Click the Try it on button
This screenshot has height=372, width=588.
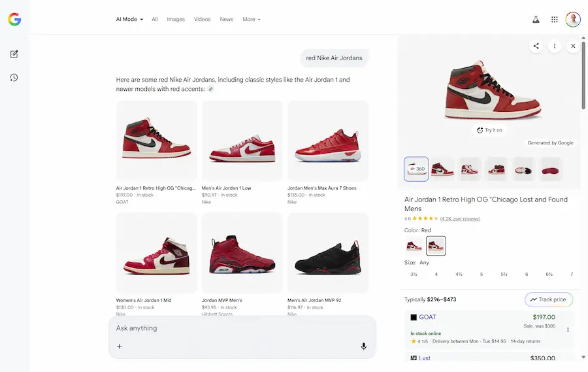click(x=489, y=130)
